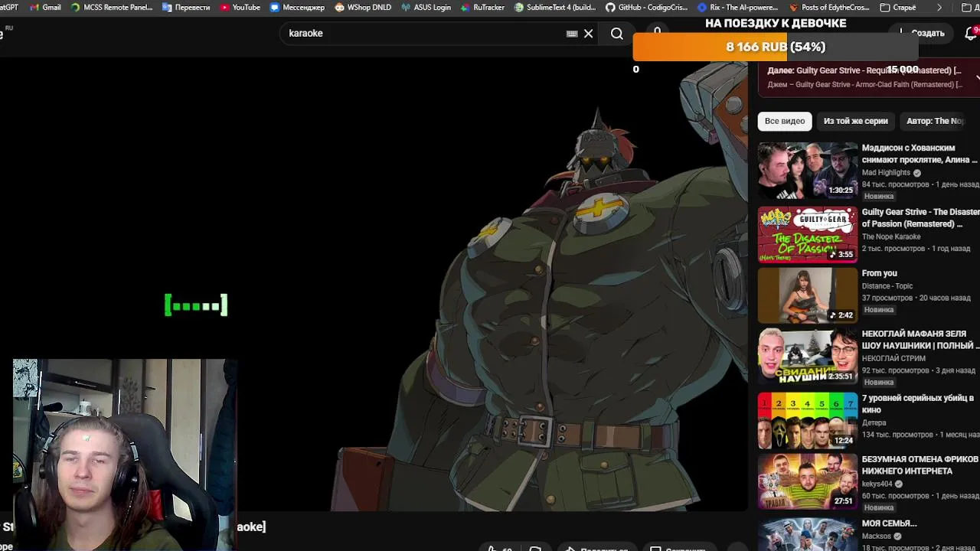
Task: Open the Mad Highlights channel
Action: click(x=886, y=173)
